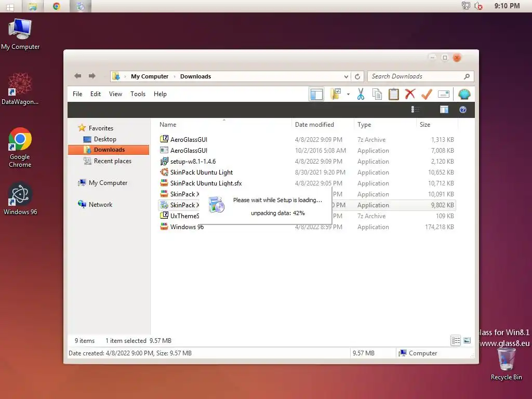Expand the address bar history dropdown

[x=345, y=77]
